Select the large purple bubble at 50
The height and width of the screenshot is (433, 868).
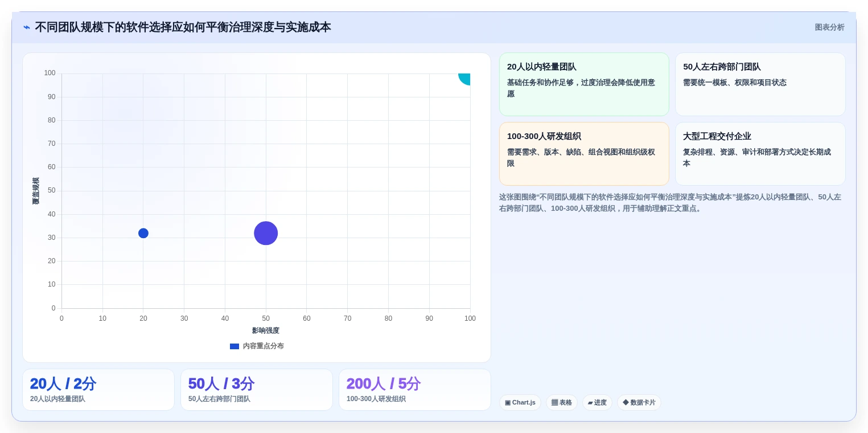point(266,233)
